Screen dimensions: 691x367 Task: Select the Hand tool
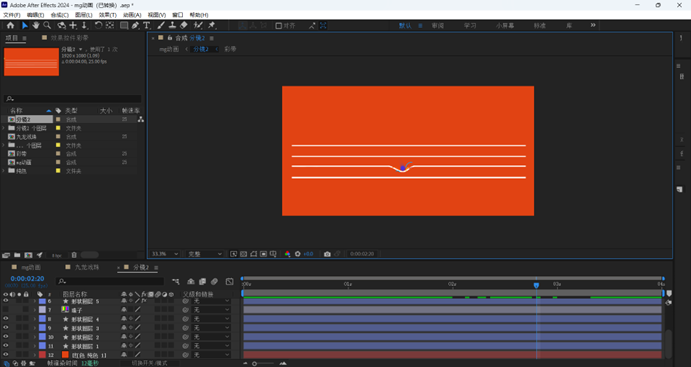point(36,26)
